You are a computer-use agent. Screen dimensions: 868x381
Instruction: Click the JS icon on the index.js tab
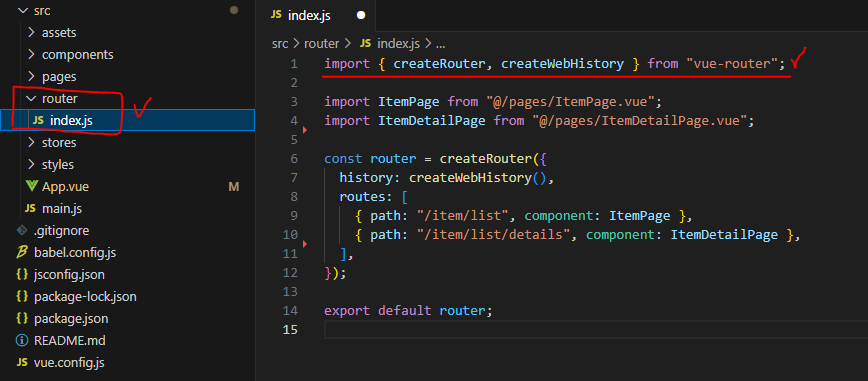[276, 16]
